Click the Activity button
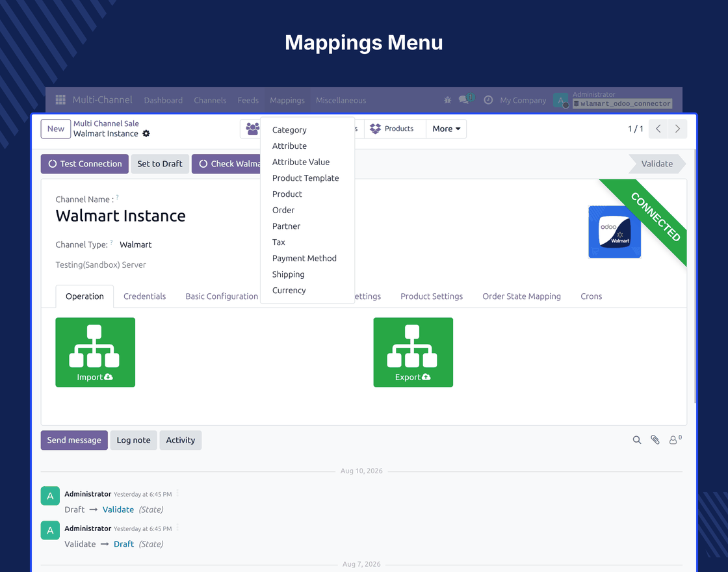Screen dimensions: 728x572 [181, 440]
